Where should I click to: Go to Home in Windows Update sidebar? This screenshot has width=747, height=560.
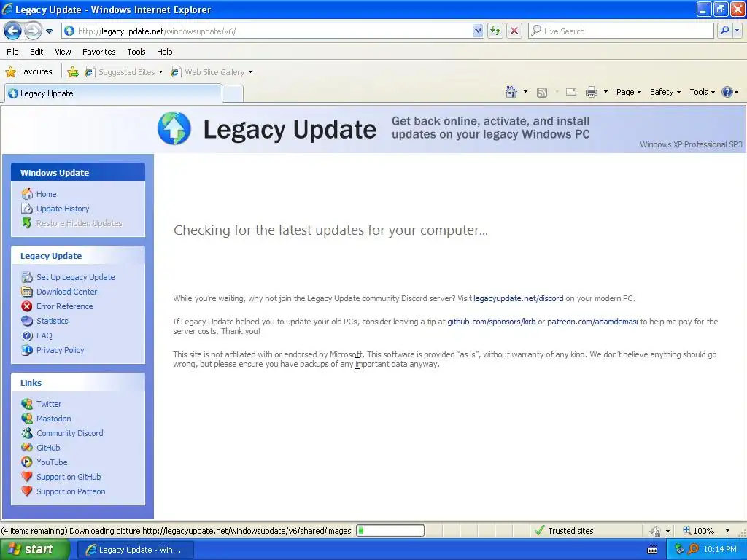coord(46,194)
